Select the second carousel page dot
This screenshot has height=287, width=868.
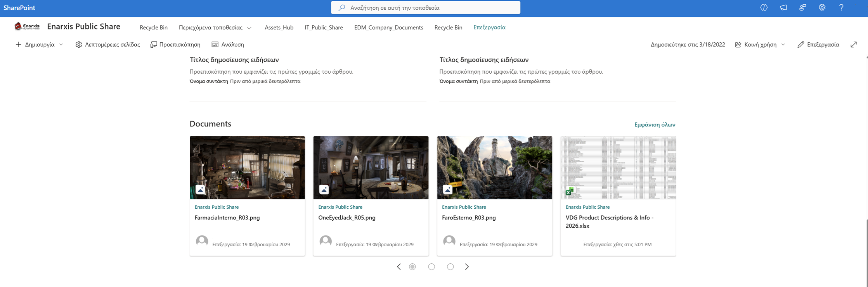click(x=431, y=267)
